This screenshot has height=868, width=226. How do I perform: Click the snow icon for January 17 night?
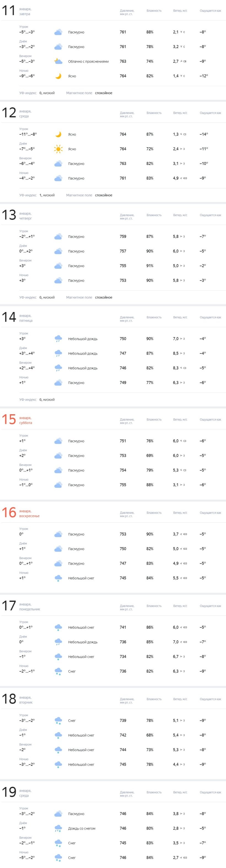[x=58, y=671]
